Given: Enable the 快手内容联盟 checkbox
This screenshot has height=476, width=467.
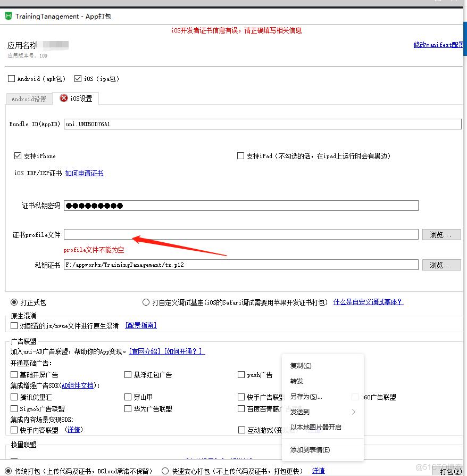Looking at the screenshot, I should pos(14,430).
